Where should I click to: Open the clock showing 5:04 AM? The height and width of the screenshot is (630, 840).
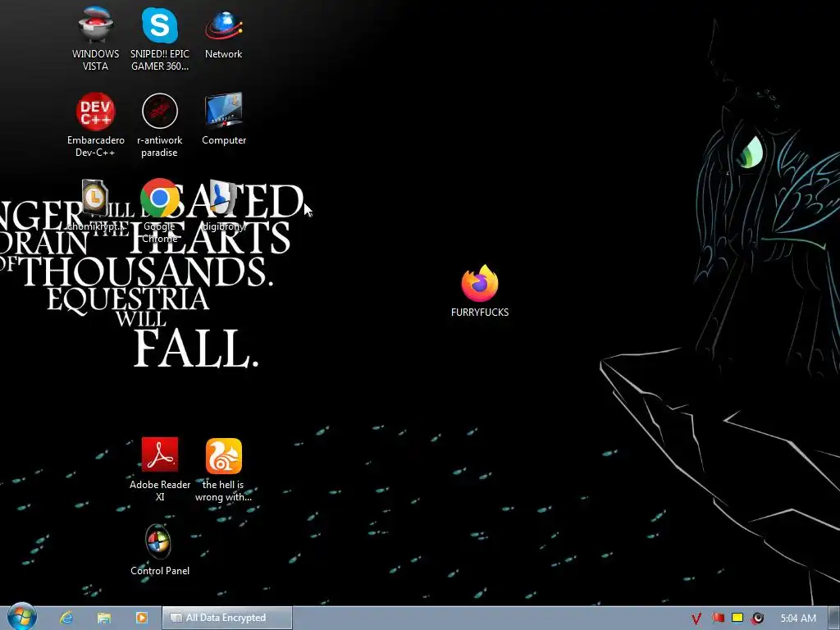[x=798, y=619]
